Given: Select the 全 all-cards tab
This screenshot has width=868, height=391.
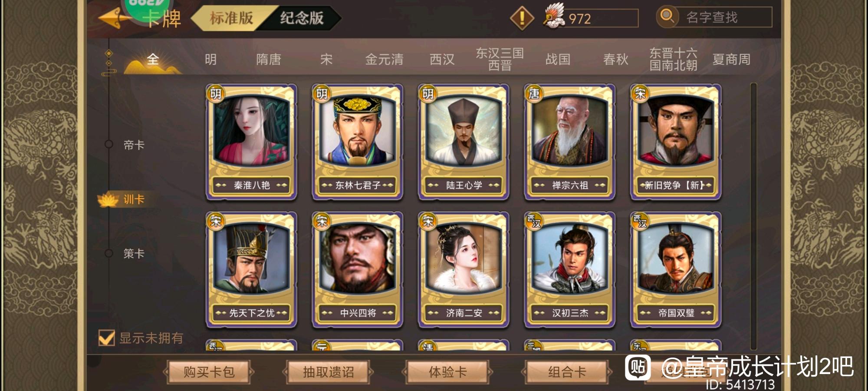Looking at the screenshot, I should pos(153,60).
